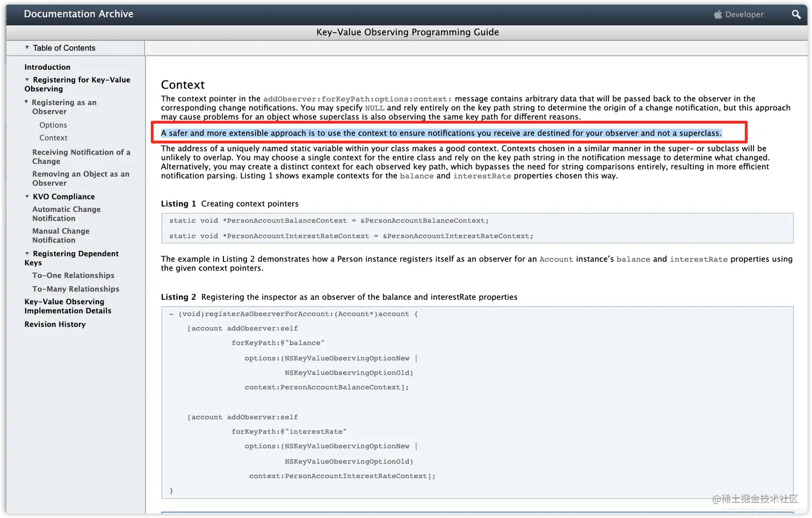812x518 pixels.
Task: Jump to the Context section in sidebar
Action: tap(53, 138)
